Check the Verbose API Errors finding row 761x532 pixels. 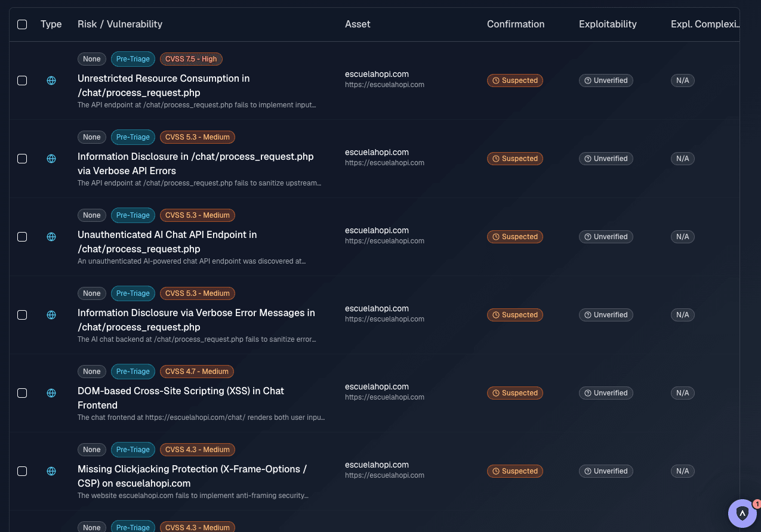point(22,159)
